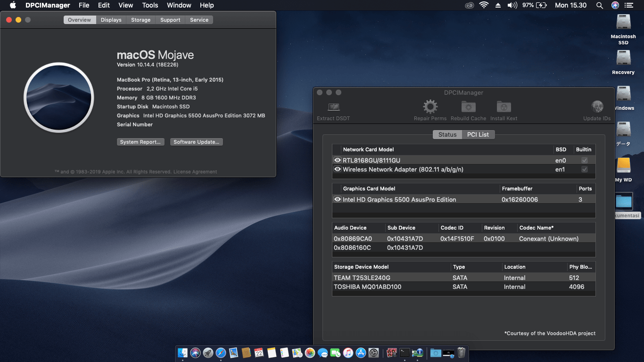
Task: Launch the App Store from the Dock
Action: [x=361, y=353]
